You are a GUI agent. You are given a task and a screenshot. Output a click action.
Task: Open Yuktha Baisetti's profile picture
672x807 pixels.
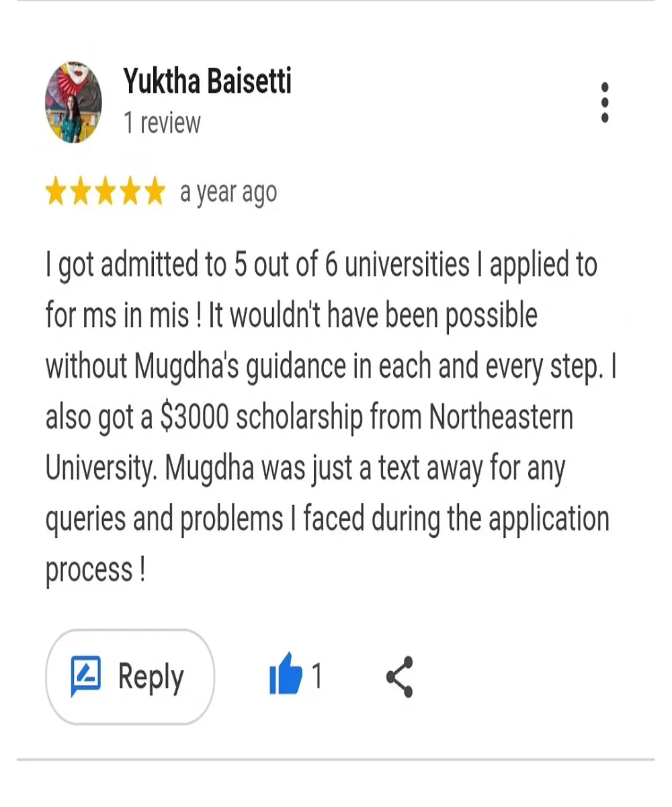(73, 103)
